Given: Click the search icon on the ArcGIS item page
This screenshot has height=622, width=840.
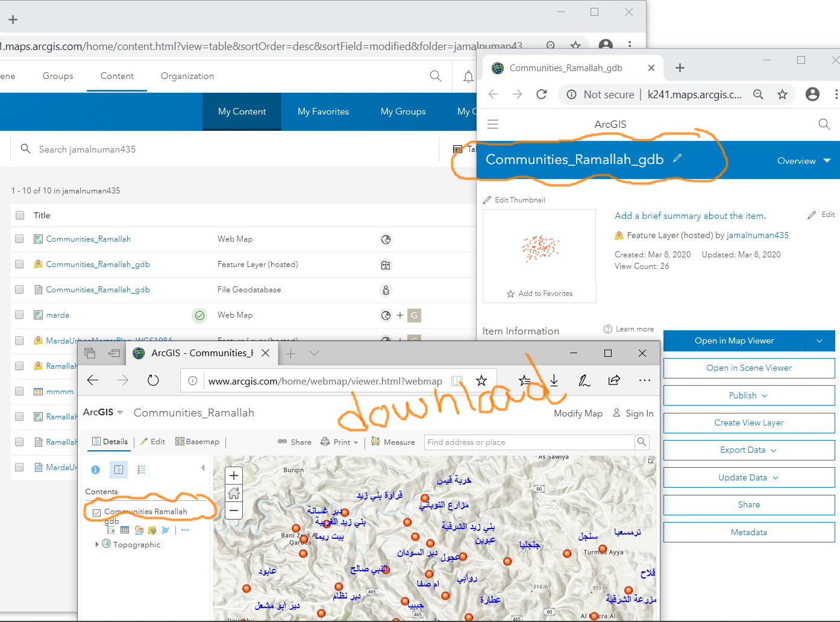Looking at the screenshot, I should [824, 124].
